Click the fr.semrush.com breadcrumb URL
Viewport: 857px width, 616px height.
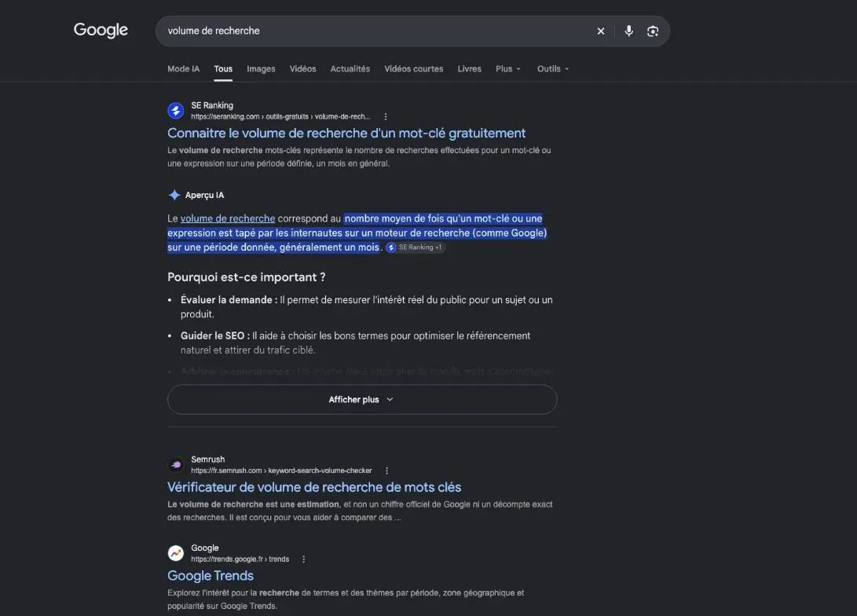point(281,471)
